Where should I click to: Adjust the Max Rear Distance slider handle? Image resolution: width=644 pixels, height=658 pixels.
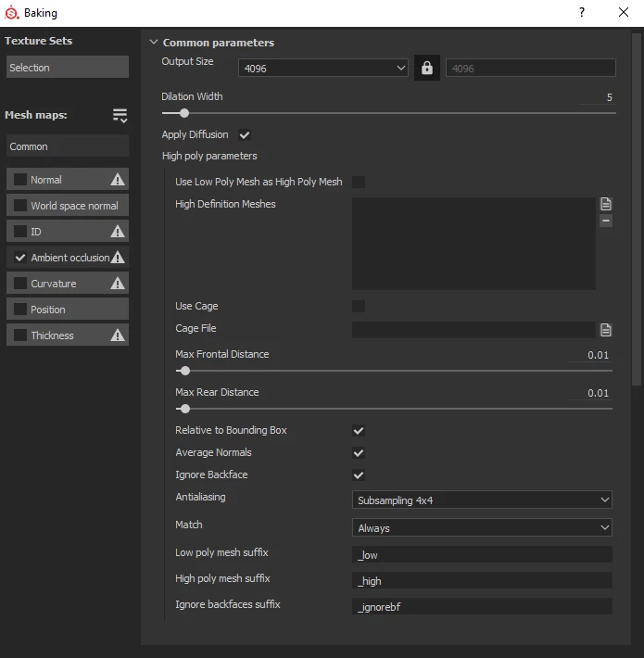[185, 409]
